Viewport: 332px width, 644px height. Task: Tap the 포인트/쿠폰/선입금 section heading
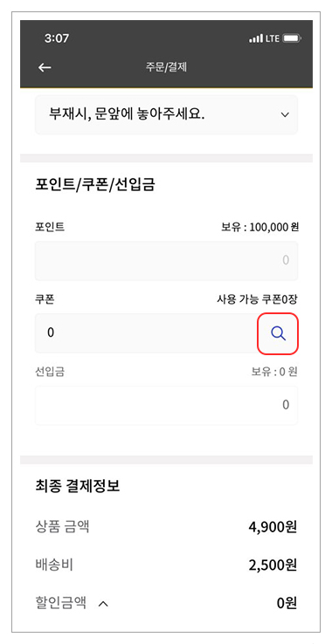click(95, 185)
